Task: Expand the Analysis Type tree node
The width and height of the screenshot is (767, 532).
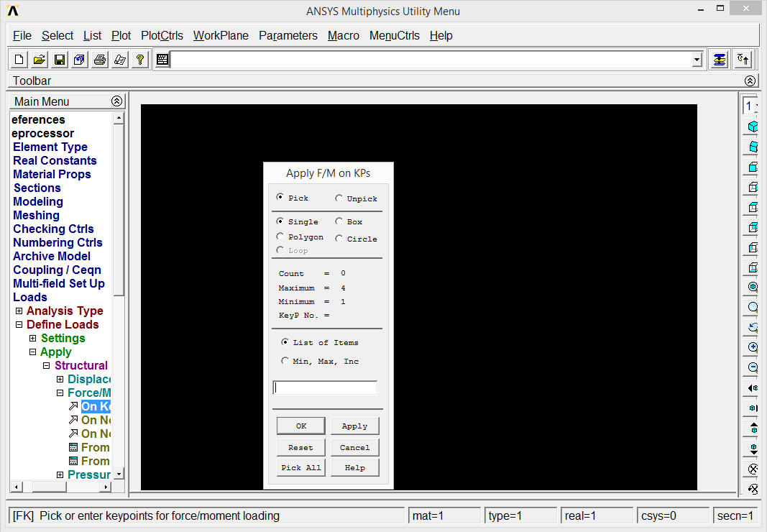Action: (x=19, y=311)
